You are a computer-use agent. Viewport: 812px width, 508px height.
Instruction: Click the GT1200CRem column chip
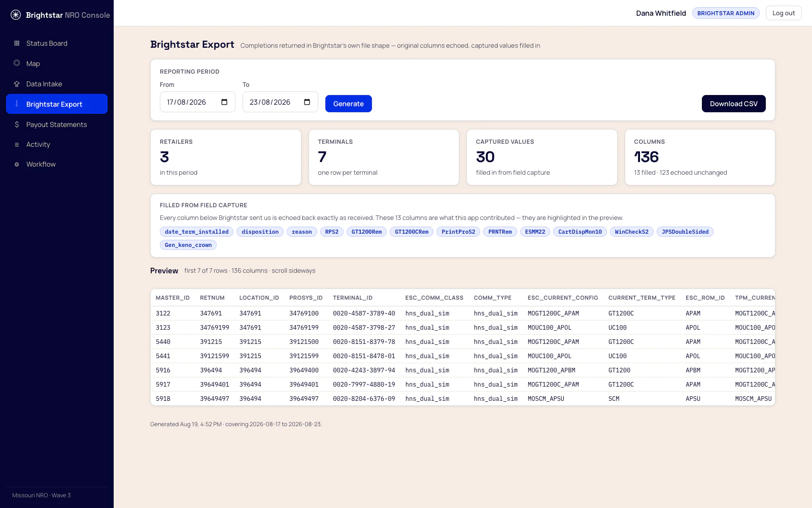[x=412, y=232]
